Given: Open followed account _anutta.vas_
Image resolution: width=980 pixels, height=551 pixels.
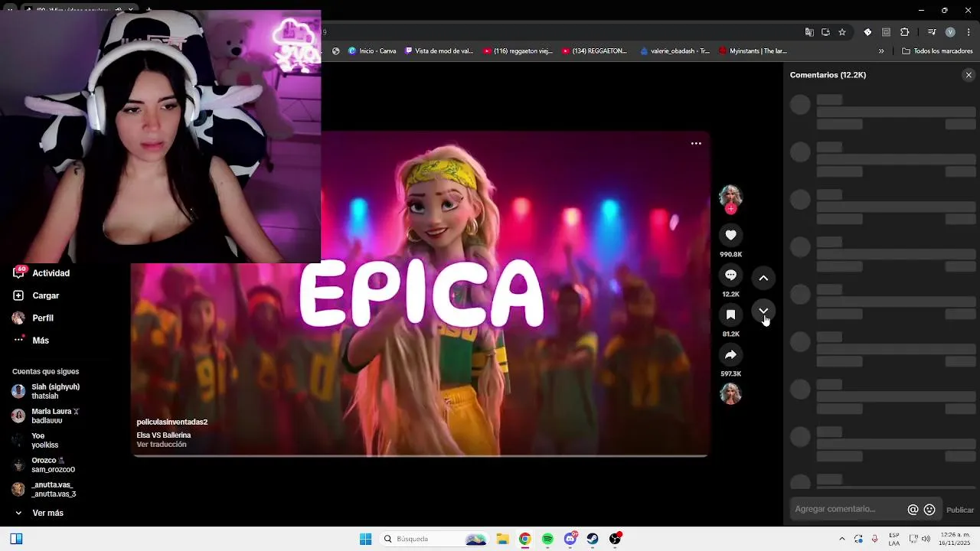Looking at the screenshot, I should coord(44,489).
